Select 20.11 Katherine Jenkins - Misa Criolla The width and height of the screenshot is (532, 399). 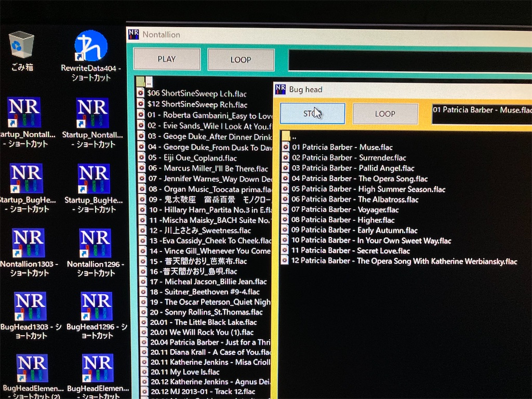211,362
